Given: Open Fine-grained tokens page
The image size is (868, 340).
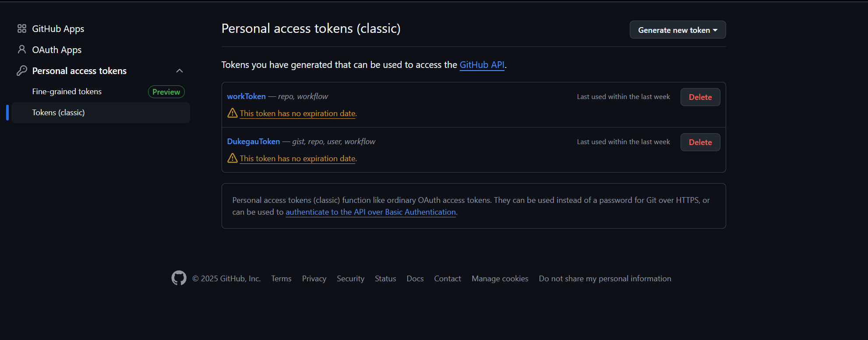Looking at the screenshot, I should click(x=67, y=92).
